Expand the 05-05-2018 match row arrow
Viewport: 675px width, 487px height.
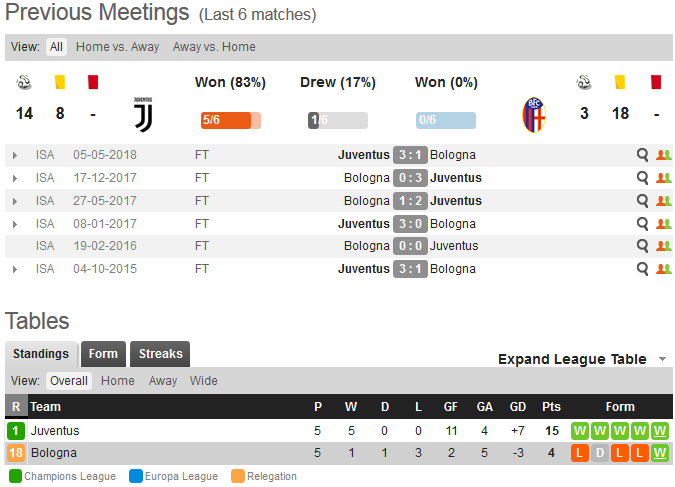(x=15, y=155)
